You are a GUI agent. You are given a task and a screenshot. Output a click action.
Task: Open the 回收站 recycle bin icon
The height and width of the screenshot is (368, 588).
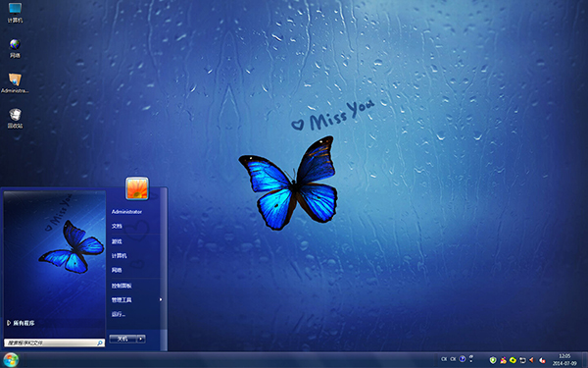[15, 119]
